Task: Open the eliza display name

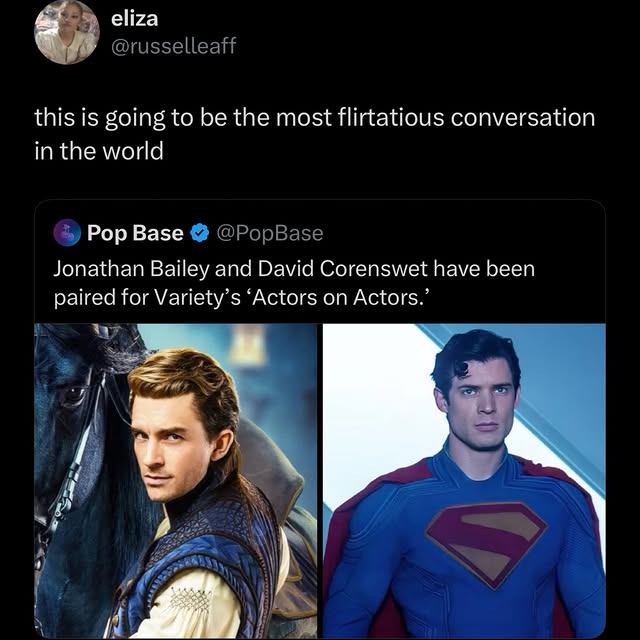Action: point(137,17)
